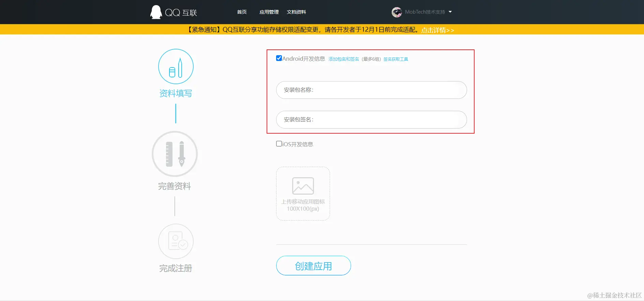Click the image placeholder upload icon
This screenshot has width=644, height=301.
303,186
